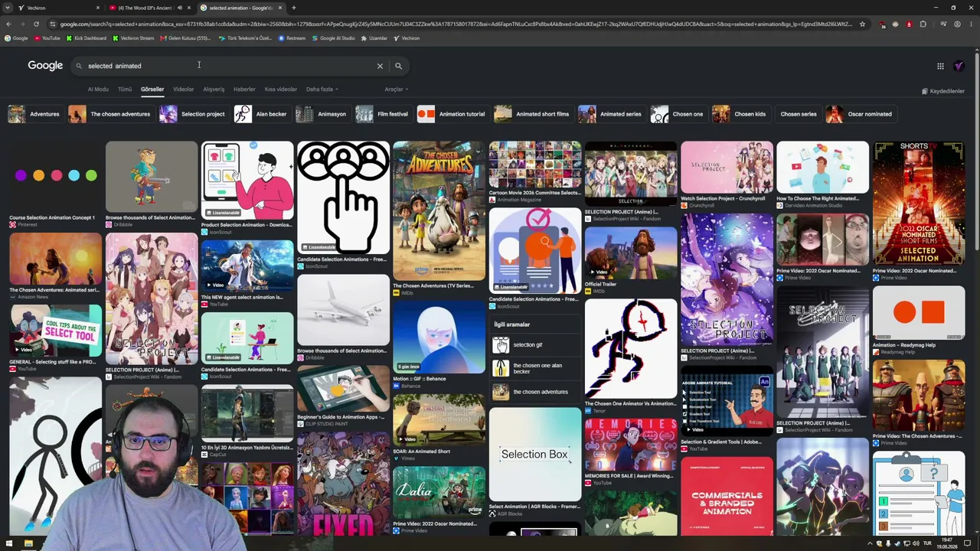The width and height of the screenshot is (980, 551).
Task: Switch to the Haberler tab
Action: pos(244,90)
